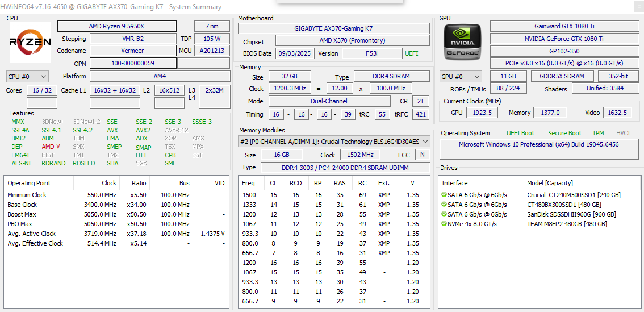Click the AMD Ryzen 9 5950X name field
Viewport: 644px width, 312px height.
116,26
